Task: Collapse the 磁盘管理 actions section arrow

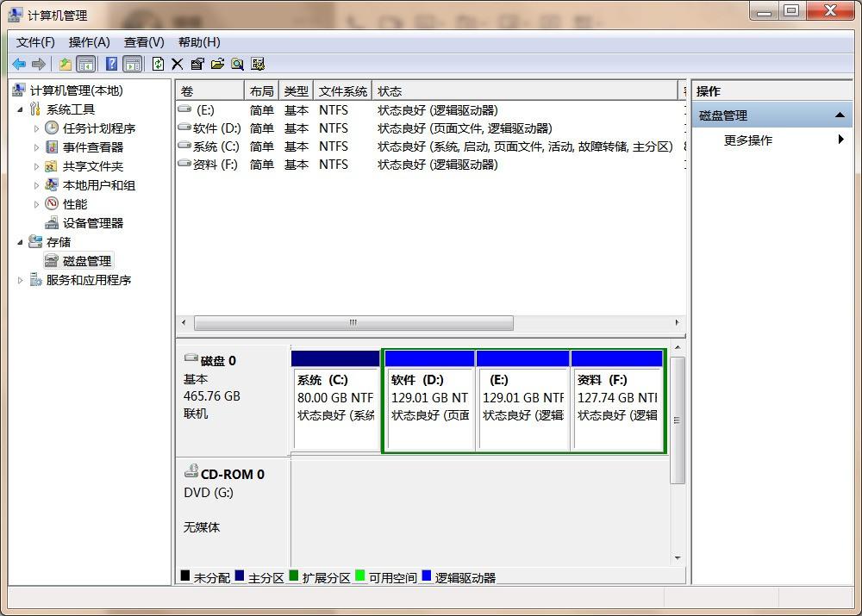Action: 839,115
